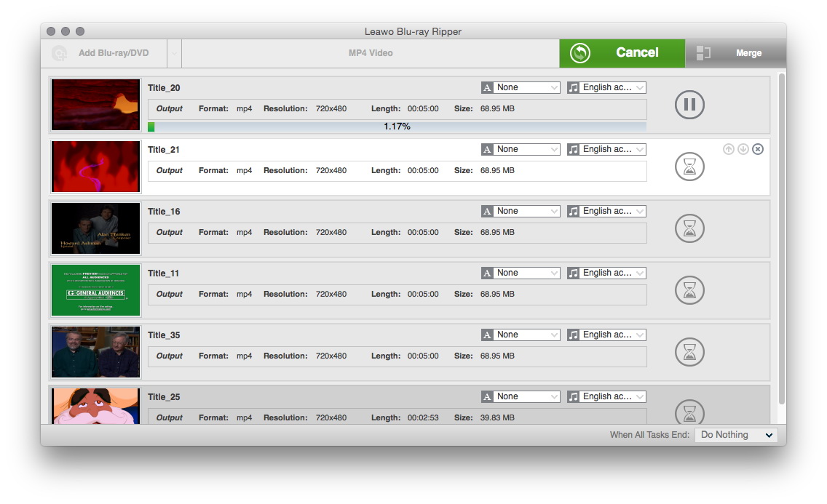Screen dimensions: 827x504
Task: Click the Title_20 conversion progress bar
Action: (397, 127)
